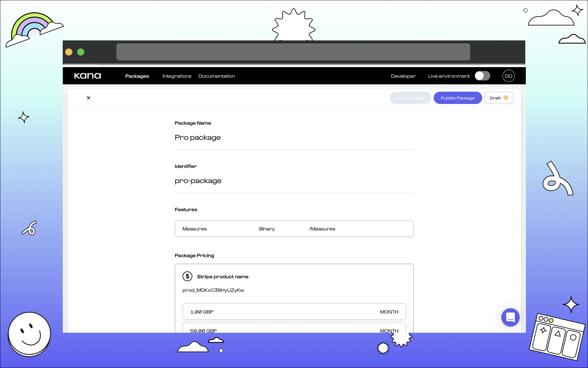Click the Stripe S icon

(187, 276)
